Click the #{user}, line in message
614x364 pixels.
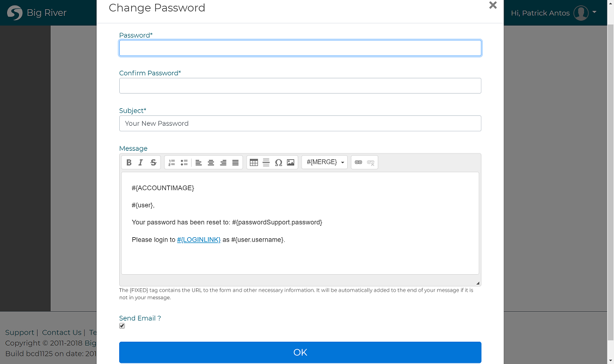pyautogui.click(x=143, y=205)
